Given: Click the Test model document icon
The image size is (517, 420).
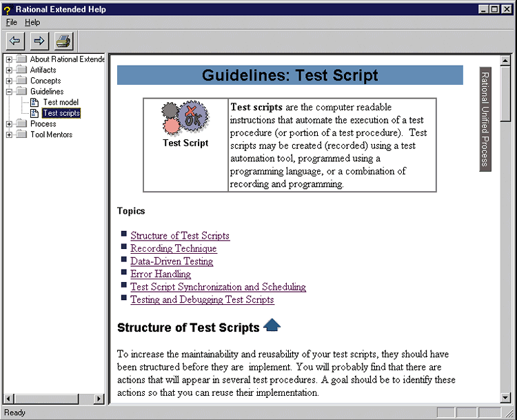Looking at the screenshot, I should tap(34, 102).
